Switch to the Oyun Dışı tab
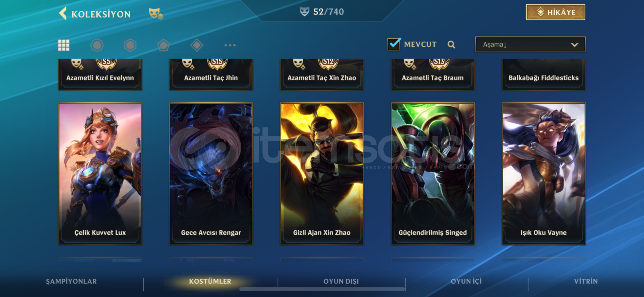 [341, 281]
